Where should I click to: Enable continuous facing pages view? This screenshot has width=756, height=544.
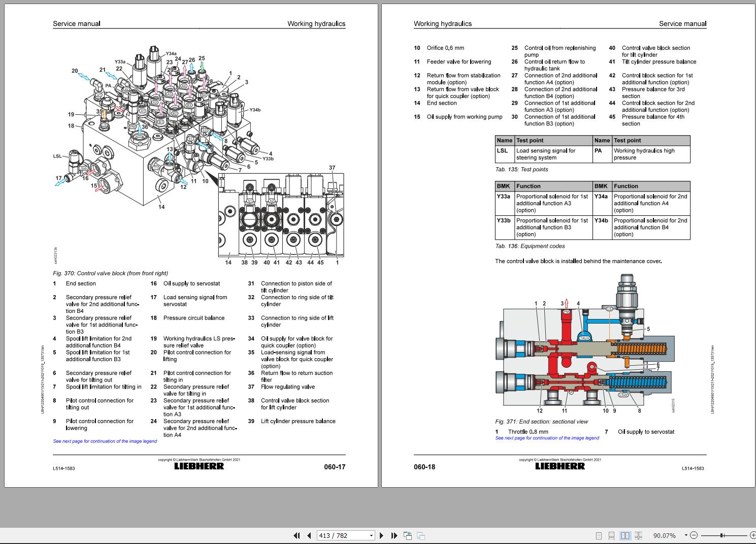[x=638, y=535]
